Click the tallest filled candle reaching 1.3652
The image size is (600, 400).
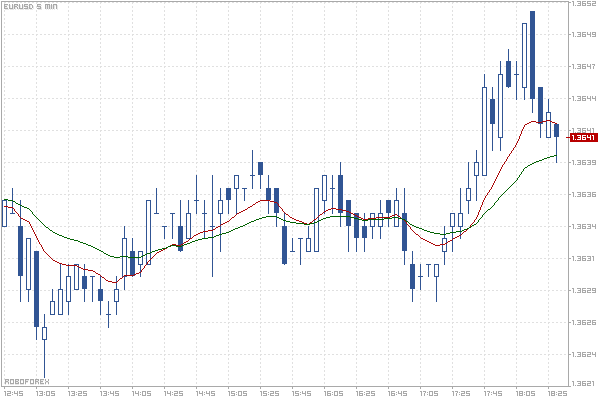[x=532, y=55]
